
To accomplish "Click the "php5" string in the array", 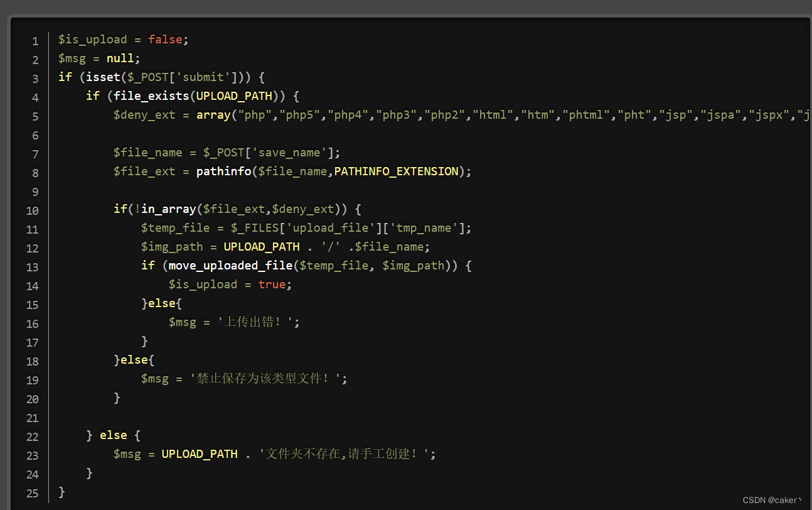I will (300, 115).
